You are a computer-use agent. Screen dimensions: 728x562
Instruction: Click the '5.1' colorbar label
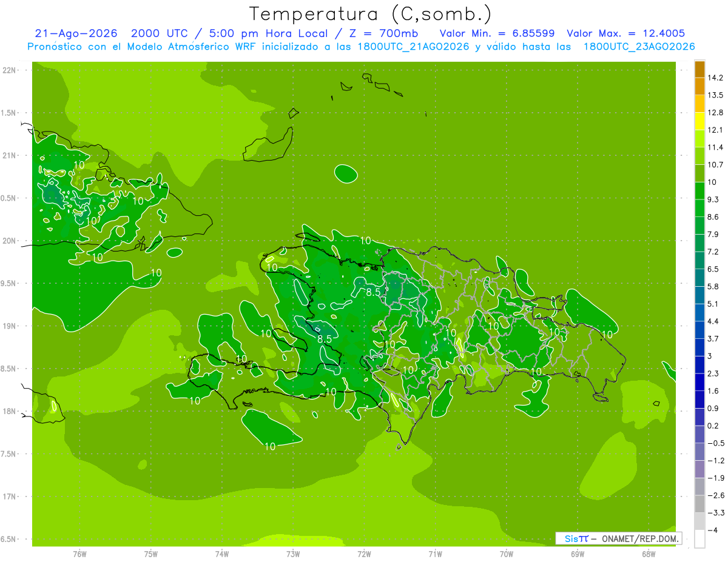click(713, 304)
